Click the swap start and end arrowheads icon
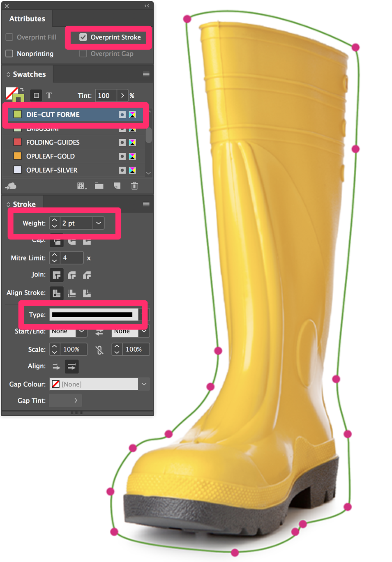 click(x=99, y=332)
